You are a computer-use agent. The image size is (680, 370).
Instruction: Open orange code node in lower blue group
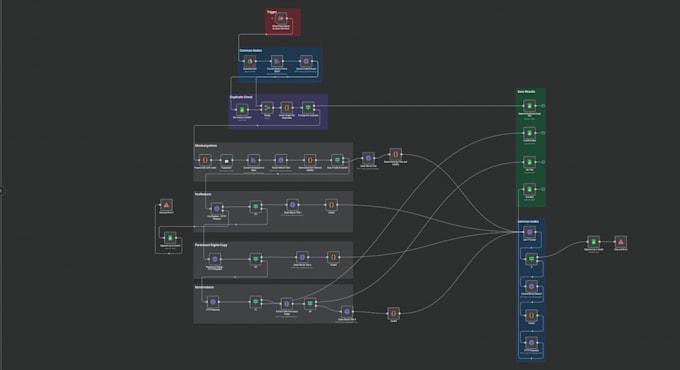point(531,315)
